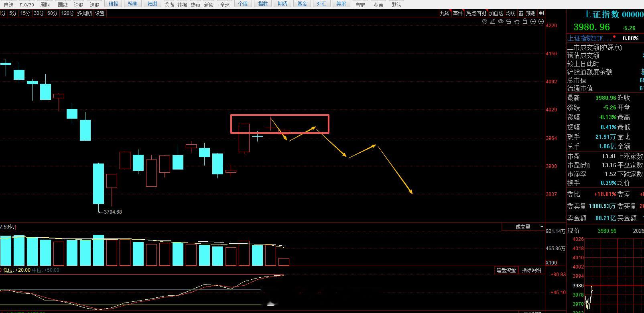This screenshot has height=313, width=644.
Task: Open the 热点 menu item
Action: [x=195, y=5]
